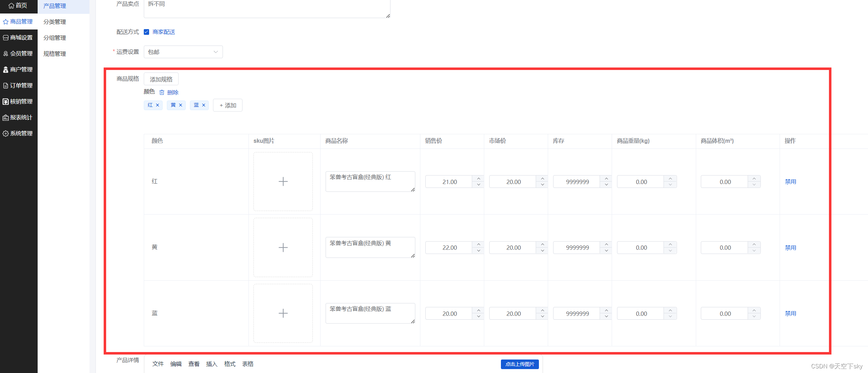Click 销售价 field showing 21.00
Viewport: 868px width, 373px height.
449,182
